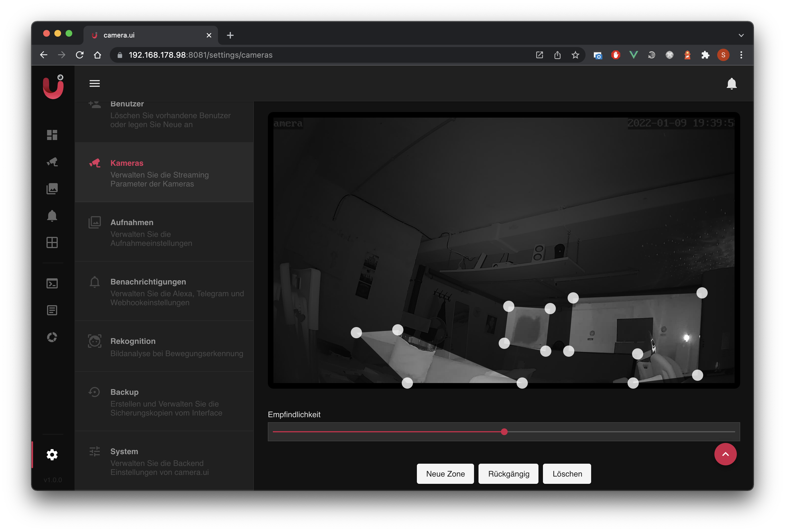
Task: Toggle the hamburger navigation menu
Action: pyautogui.click(x=95, y=83)
